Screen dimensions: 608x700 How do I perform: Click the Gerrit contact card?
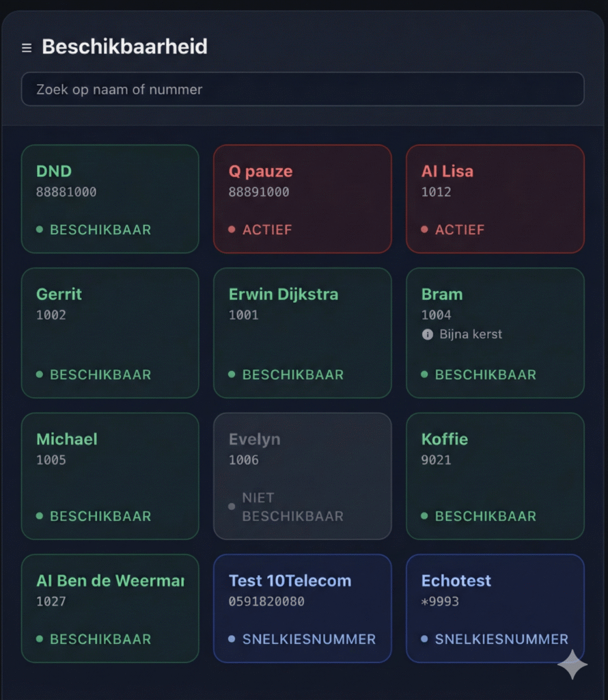click(110, 333)
